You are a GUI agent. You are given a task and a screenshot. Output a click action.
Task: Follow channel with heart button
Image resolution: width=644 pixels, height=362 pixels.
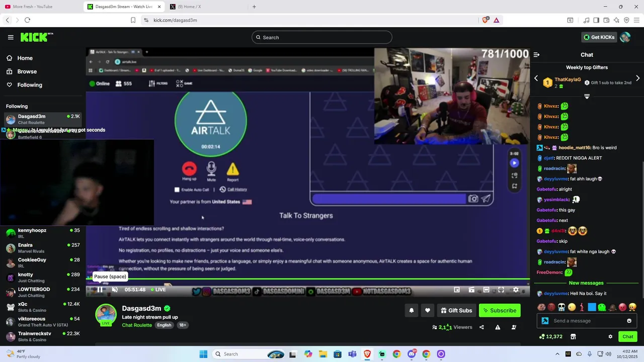pos(428,310)
